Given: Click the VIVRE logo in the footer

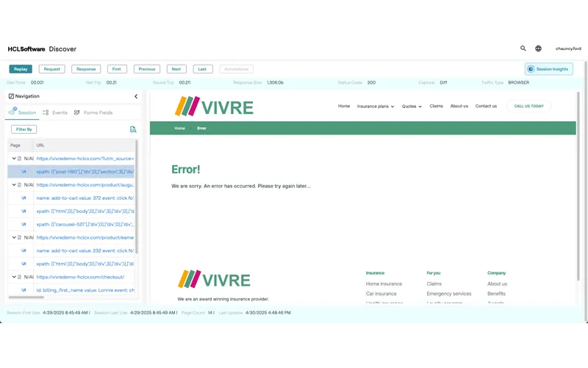Looking at the screenshot, I should [214, 280].
